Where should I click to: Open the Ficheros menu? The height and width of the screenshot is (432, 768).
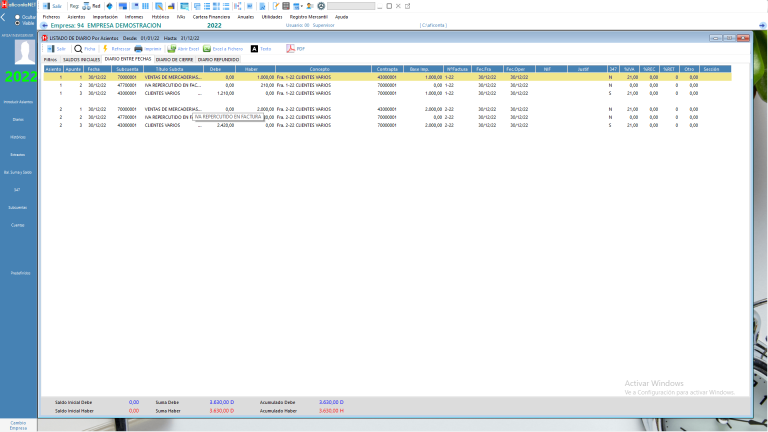51,17
